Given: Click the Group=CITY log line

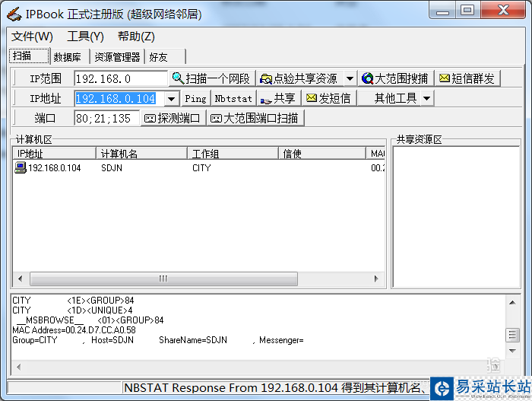Looking at the screenshot, I should click(158, 340).
